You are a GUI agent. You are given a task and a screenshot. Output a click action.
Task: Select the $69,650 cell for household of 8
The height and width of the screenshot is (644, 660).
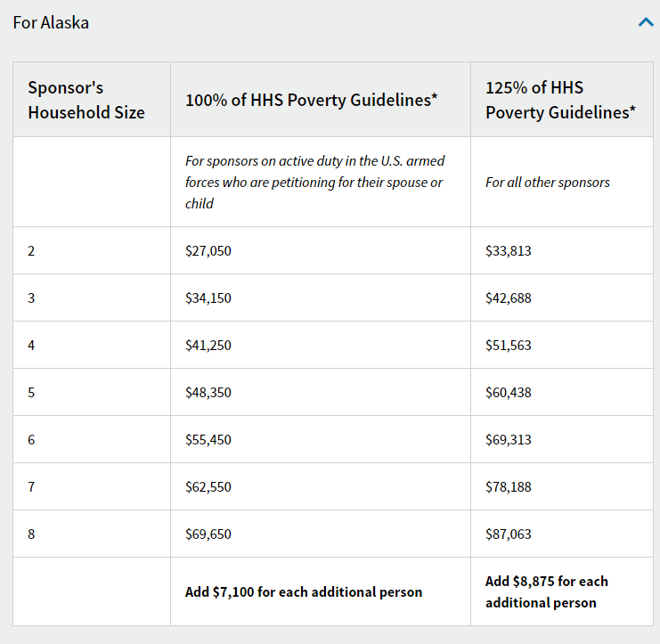point(208,534)
